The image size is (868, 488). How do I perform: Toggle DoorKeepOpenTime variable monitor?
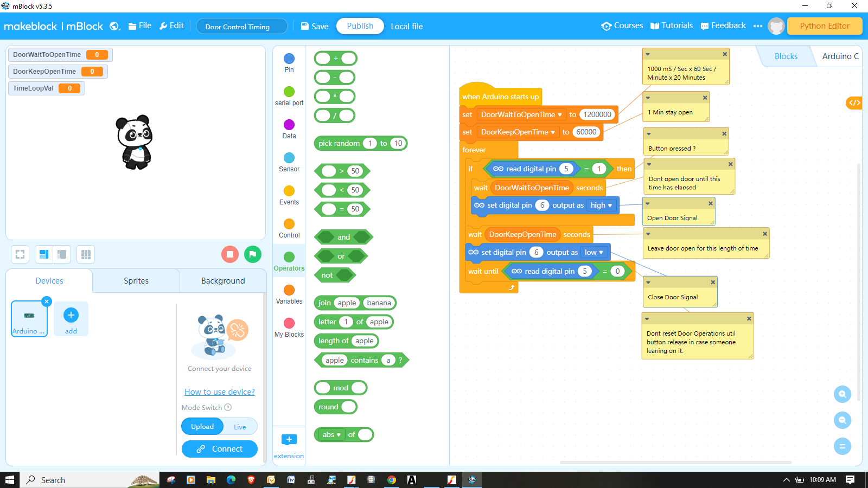coord(58,72)
